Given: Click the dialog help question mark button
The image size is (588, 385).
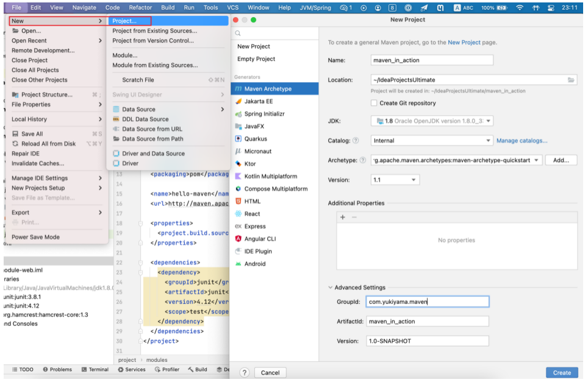Looking at the screenshot, I should [x=245, y=373].
